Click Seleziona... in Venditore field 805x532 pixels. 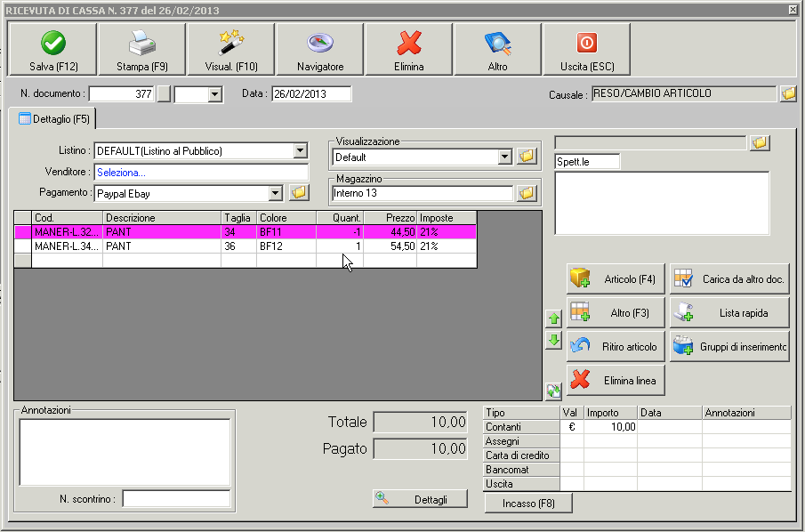(x=121, y=173)
